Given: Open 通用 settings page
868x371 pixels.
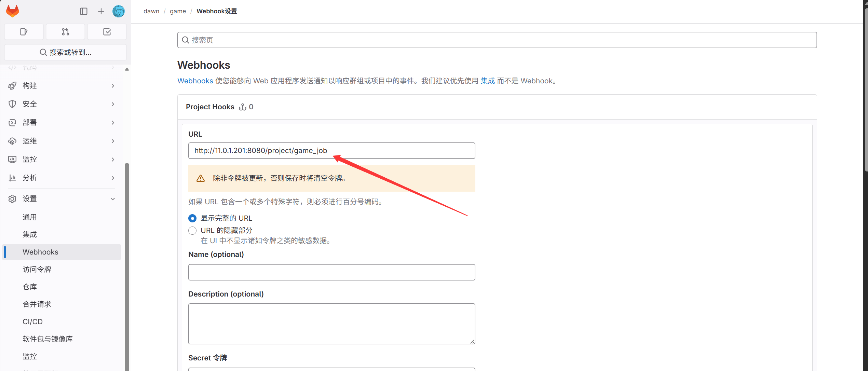Looking at the screenshot, I should [x=62, y=217].
